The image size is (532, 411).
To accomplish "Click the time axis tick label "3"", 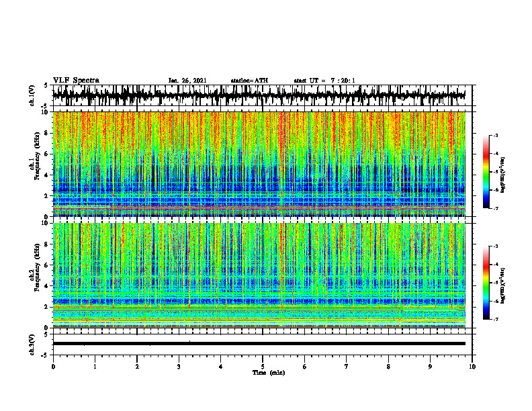I will coord(179,367).
